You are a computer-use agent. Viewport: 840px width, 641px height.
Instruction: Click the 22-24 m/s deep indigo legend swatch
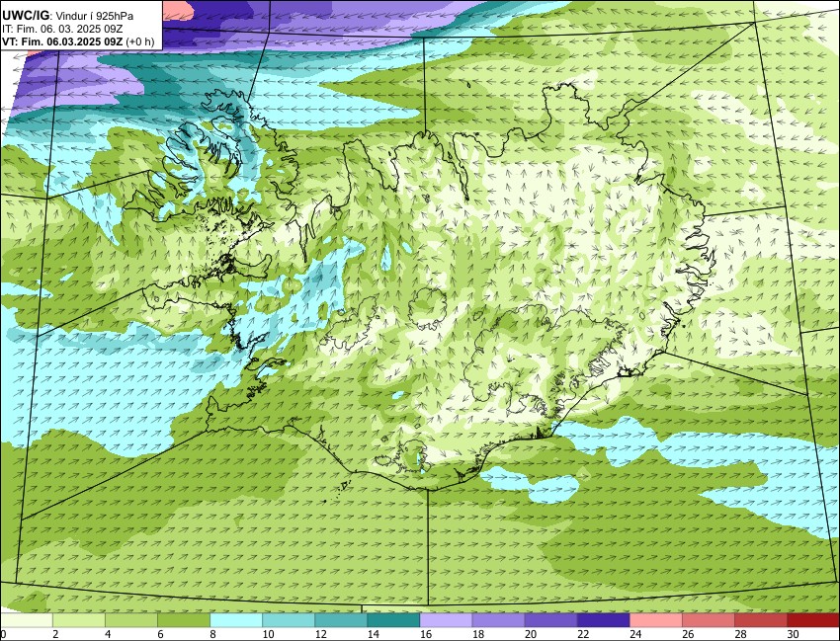click(x=604, y=620)
